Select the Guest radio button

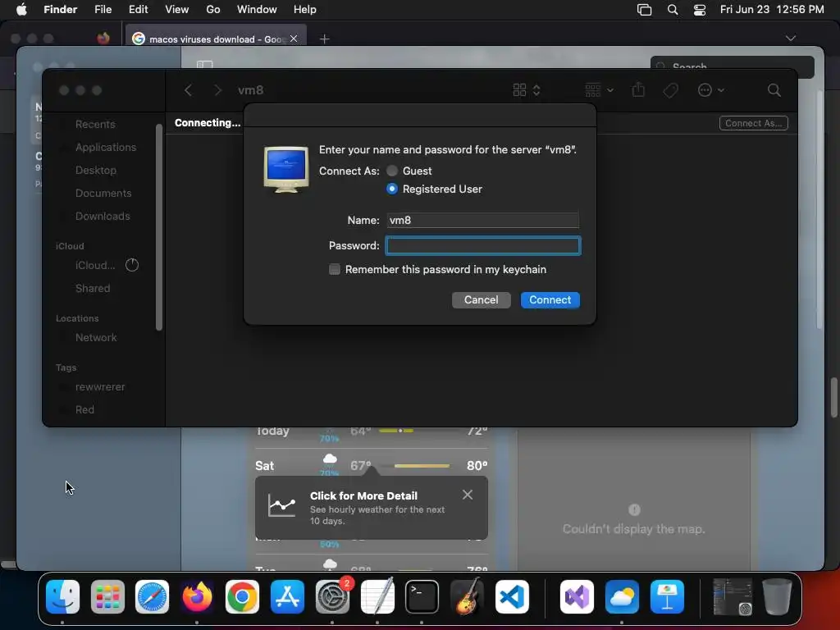(x=392, y=171)
